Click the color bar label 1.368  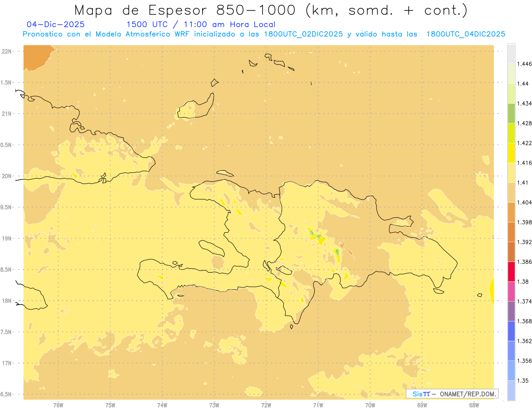524,321
